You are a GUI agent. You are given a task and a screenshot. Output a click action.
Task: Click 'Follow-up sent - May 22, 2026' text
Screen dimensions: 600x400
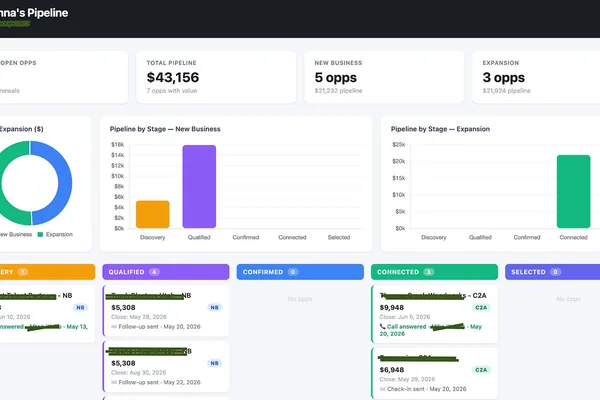(x=159, y=382)
